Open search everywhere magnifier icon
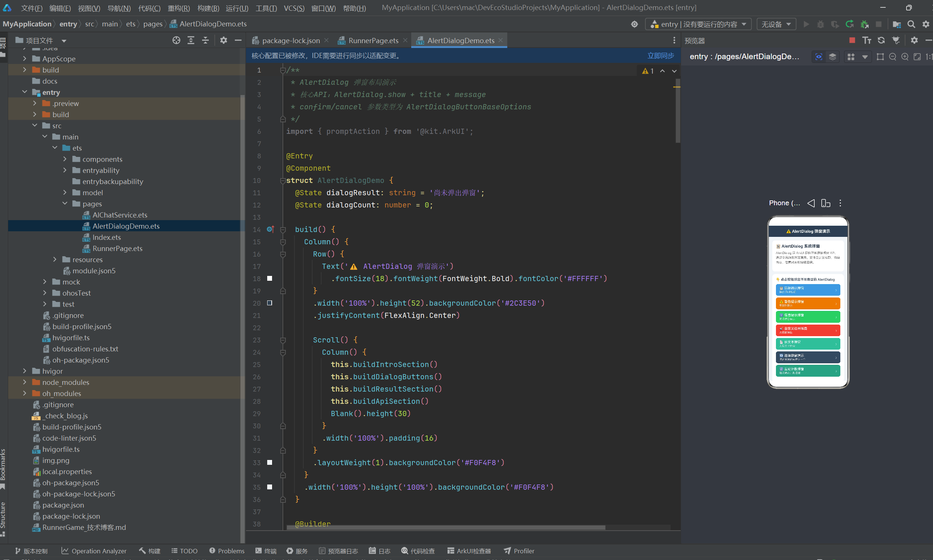This screenshot has width=933, height=560. tap(911, 24)
